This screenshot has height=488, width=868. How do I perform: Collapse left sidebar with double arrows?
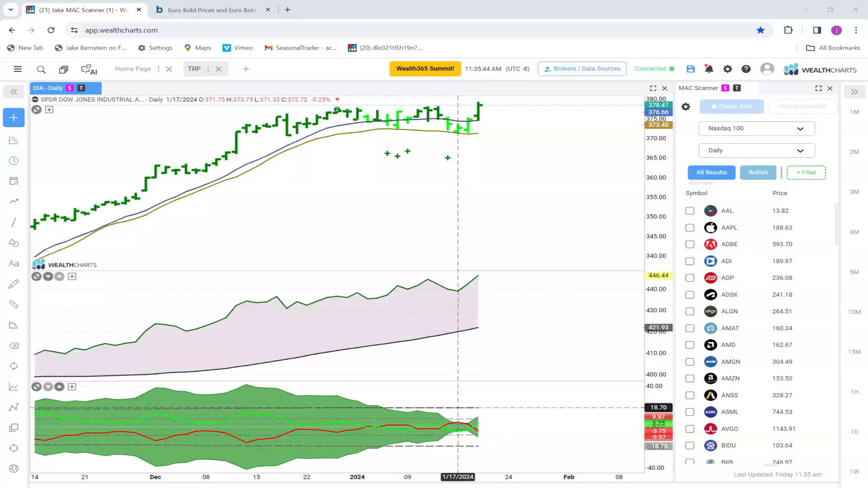pos(14,92)
